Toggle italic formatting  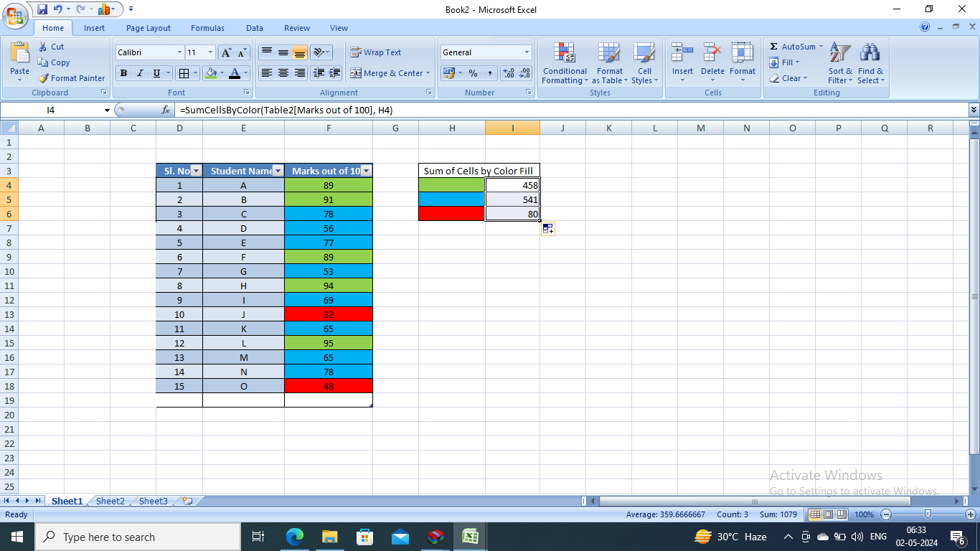pos(140,73)
